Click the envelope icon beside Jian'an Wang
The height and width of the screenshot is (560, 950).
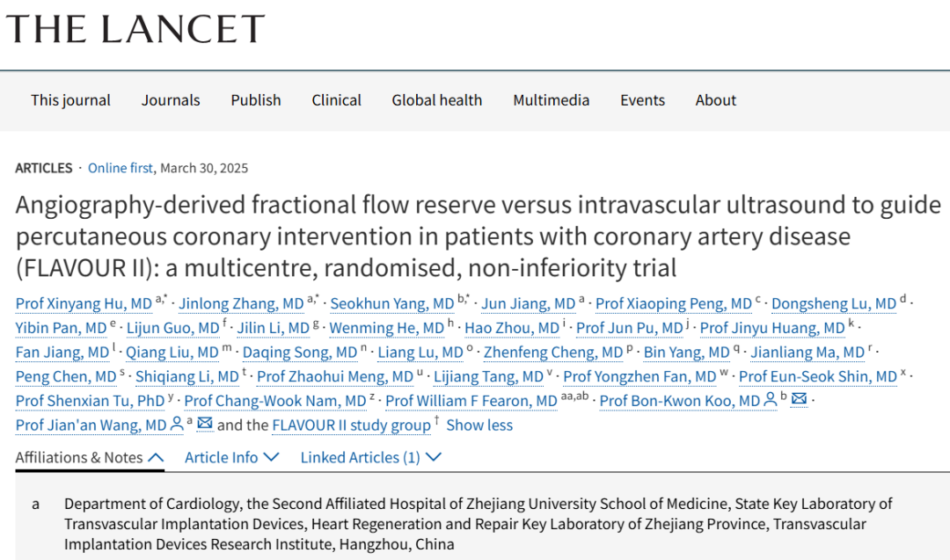coord(205,424)
